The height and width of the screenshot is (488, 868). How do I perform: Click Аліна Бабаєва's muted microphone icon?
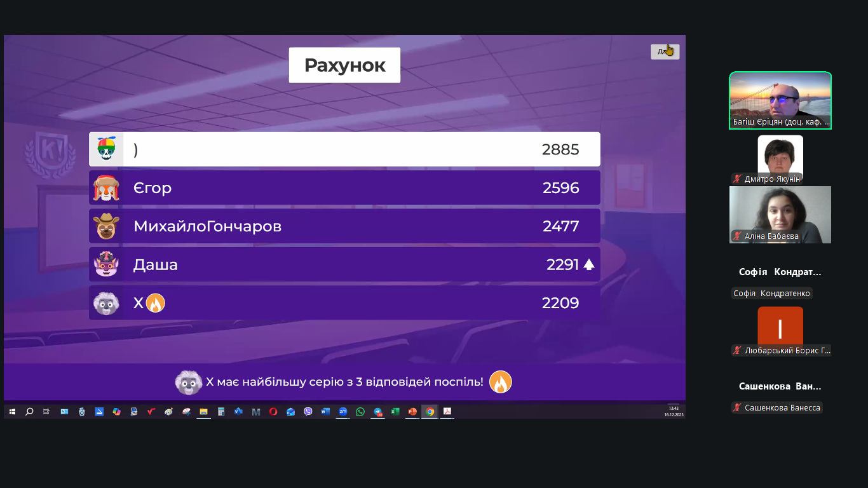click(x=737, y=236)
